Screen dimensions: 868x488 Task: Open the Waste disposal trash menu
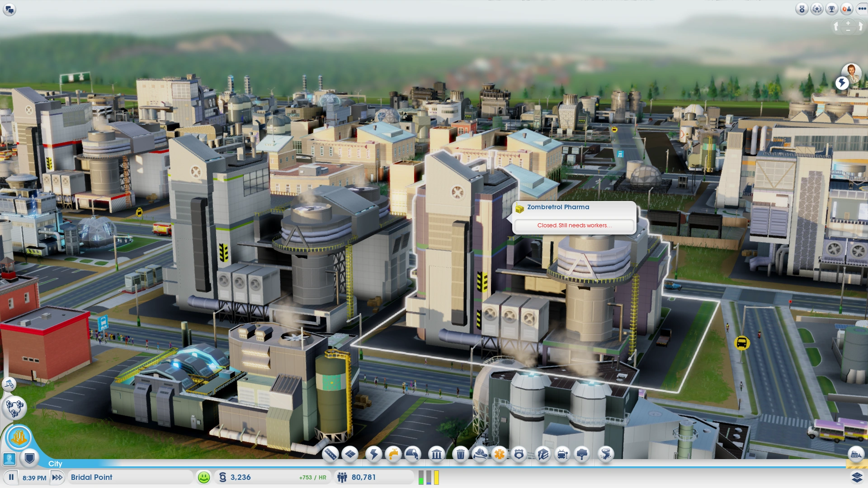tap(460, 454)
